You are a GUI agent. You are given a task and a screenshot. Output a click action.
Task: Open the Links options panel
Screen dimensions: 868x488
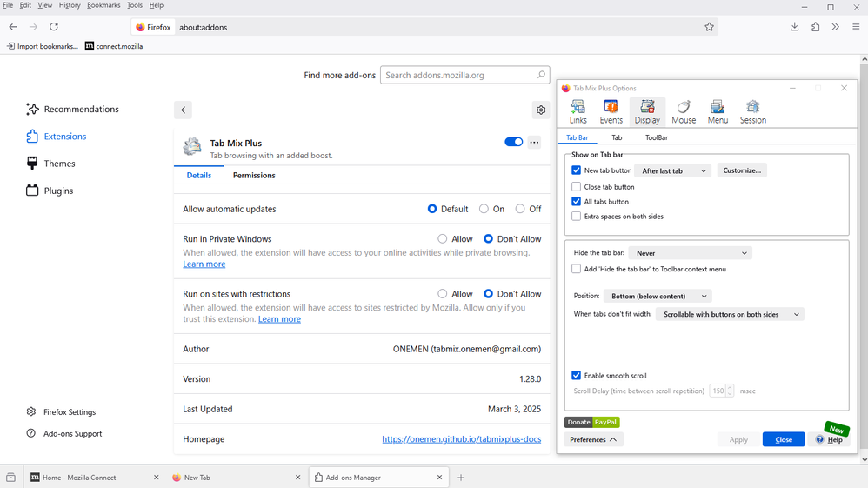(x=578, y=111)
